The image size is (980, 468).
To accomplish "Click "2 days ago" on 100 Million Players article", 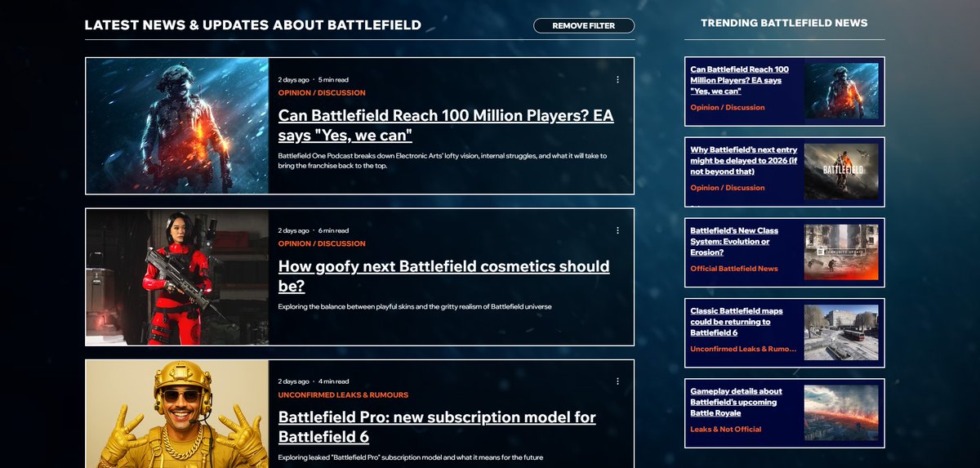I will pyautogui.click(x=293, y=80).
